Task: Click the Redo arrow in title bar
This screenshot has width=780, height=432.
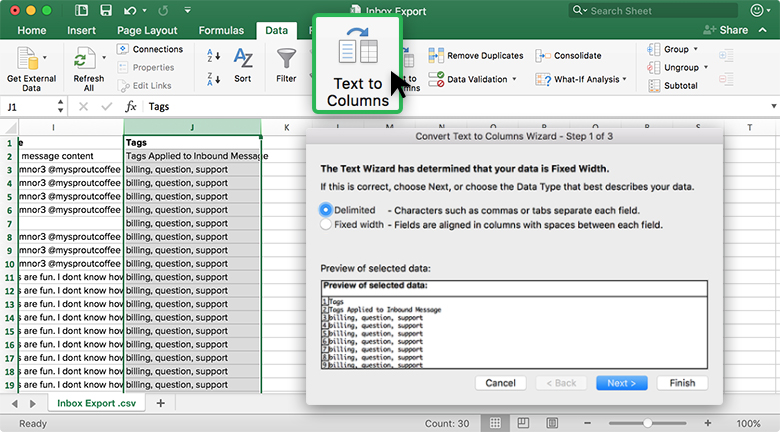Action: pyautogui.click(x=163, y=10)
